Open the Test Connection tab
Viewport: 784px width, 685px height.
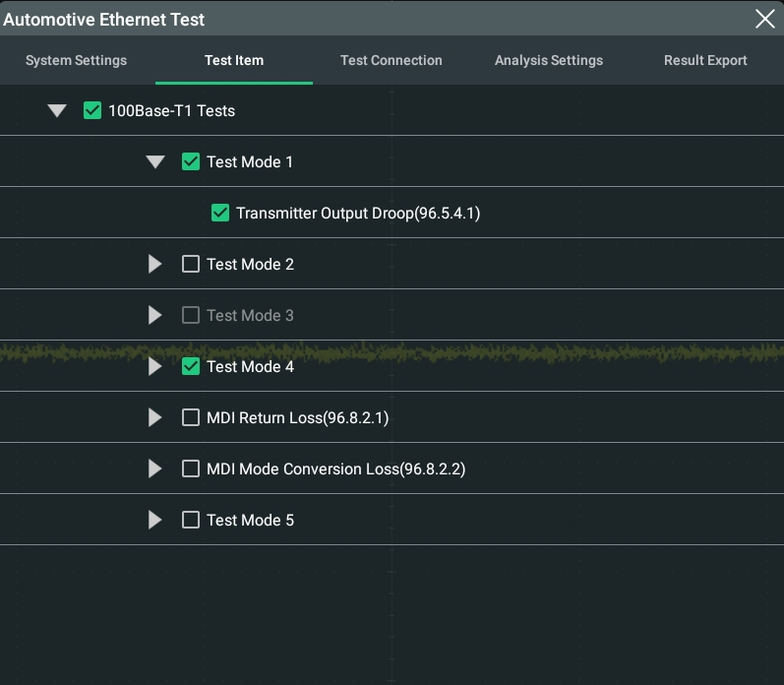point(391,60)
